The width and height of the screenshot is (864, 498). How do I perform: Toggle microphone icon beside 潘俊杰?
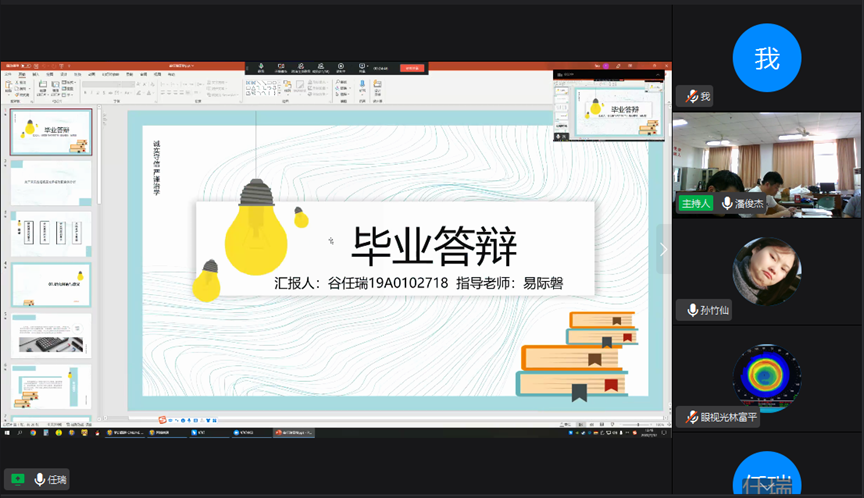click(727, 203)
